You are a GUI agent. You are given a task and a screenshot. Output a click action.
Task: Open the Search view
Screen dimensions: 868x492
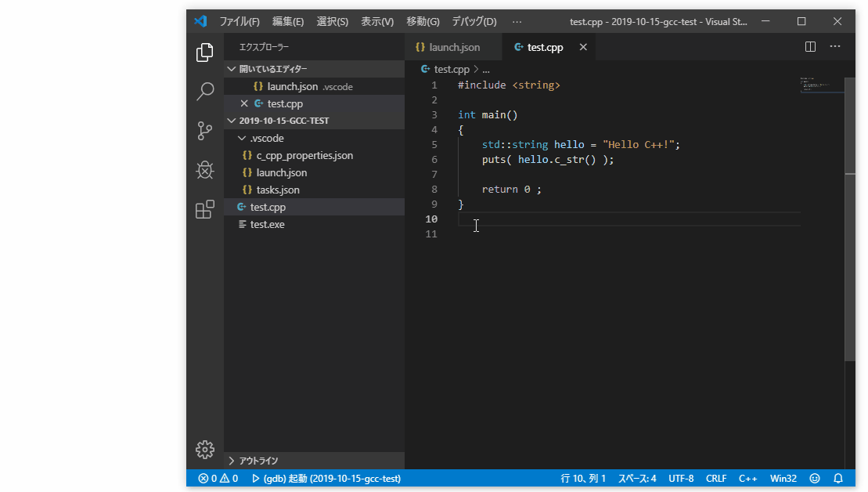pos(204,92)
